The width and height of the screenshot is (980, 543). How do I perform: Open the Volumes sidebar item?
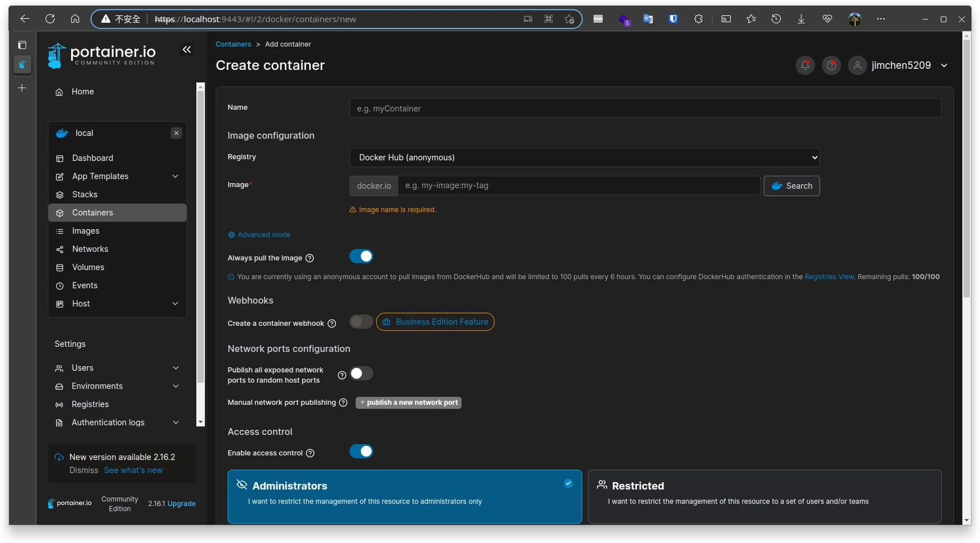[88, 267]
